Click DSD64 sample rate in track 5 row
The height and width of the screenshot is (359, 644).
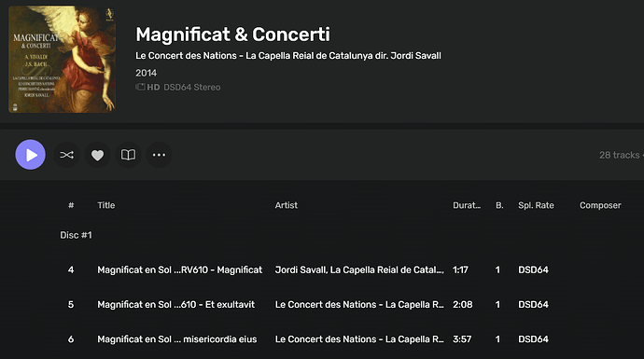pos(533,304)
